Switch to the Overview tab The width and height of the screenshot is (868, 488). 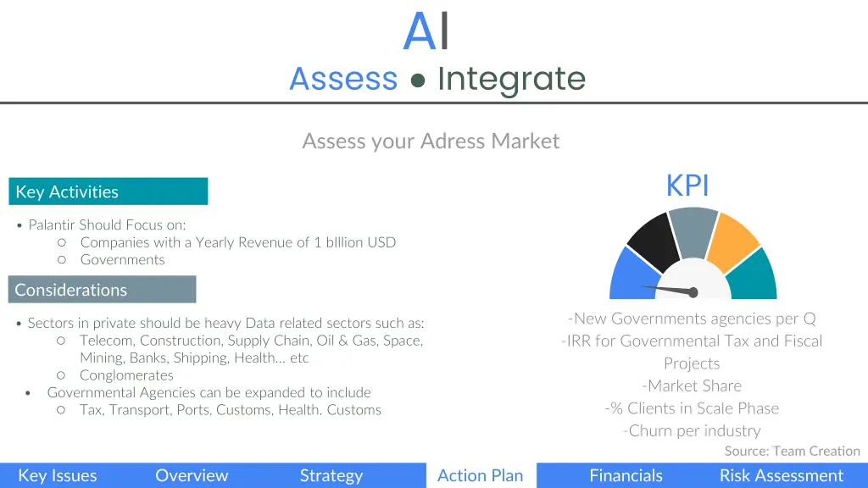click(192, 475)
